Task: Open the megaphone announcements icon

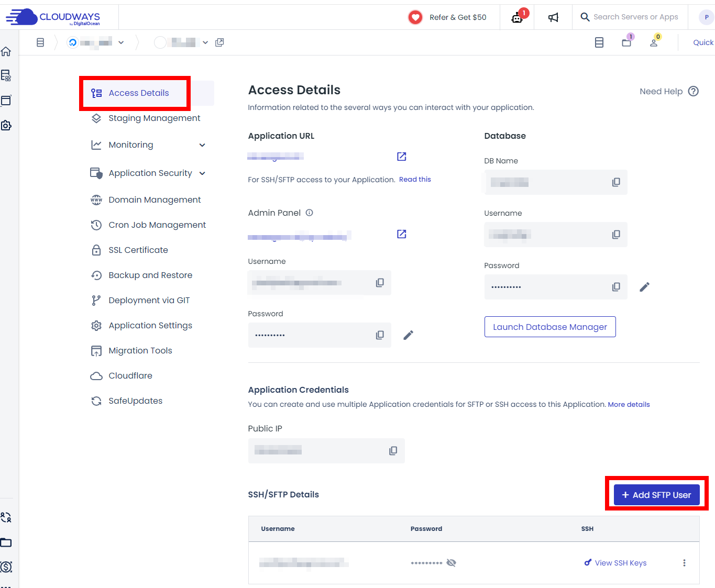Action: 553,18
